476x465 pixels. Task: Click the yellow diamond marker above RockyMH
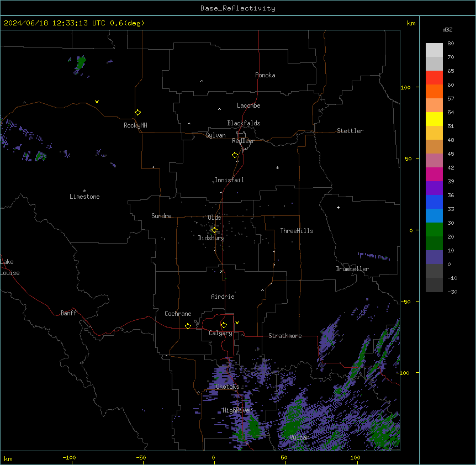pyautogui.click(x=137, y=113)
